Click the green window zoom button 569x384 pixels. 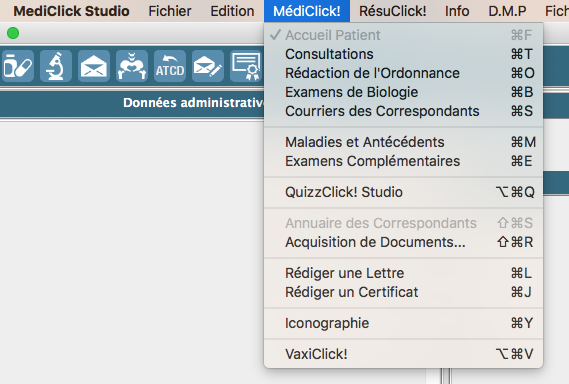tap(13, 33)
